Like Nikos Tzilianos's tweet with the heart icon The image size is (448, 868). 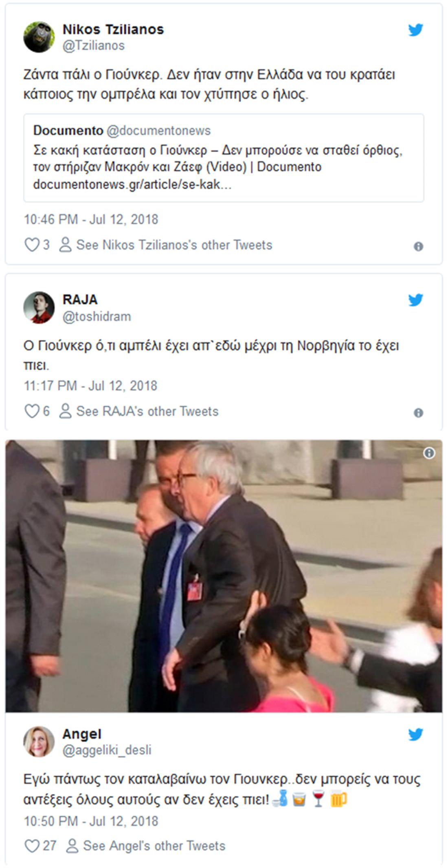(32, 245)
